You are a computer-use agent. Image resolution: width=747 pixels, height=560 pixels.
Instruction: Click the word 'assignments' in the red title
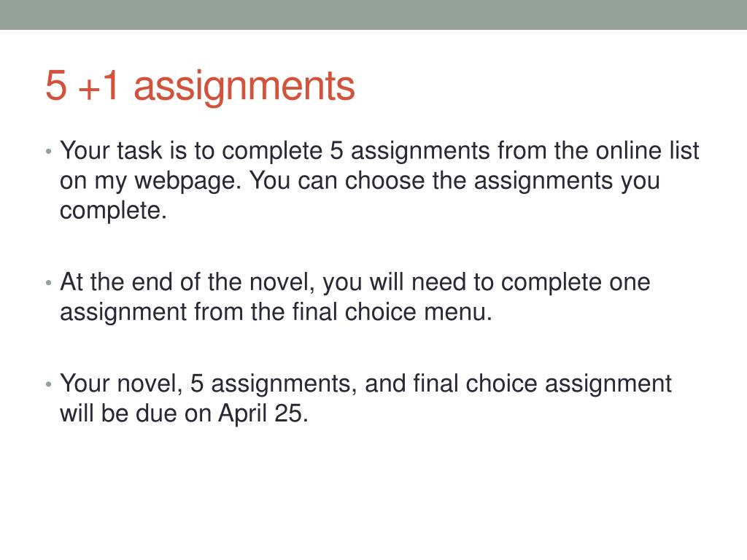coord(244,87)
